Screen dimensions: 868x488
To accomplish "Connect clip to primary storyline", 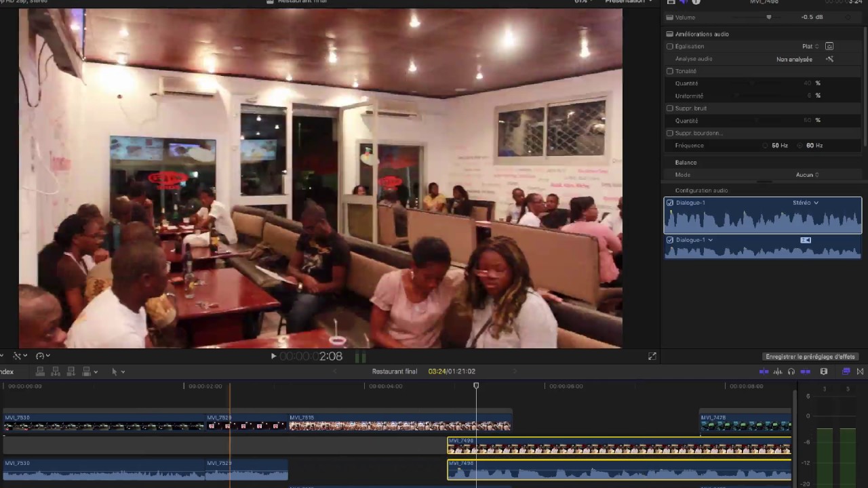I will 40,371.
